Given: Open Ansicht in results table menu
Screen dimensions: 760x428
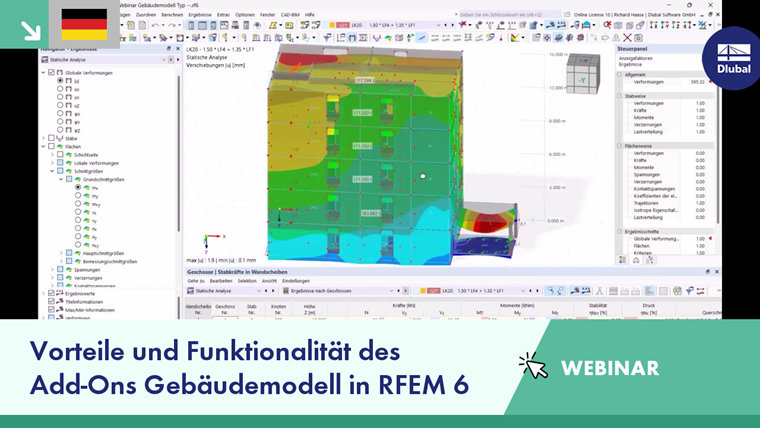Looking at the screenshot, I should coord(269,281).
